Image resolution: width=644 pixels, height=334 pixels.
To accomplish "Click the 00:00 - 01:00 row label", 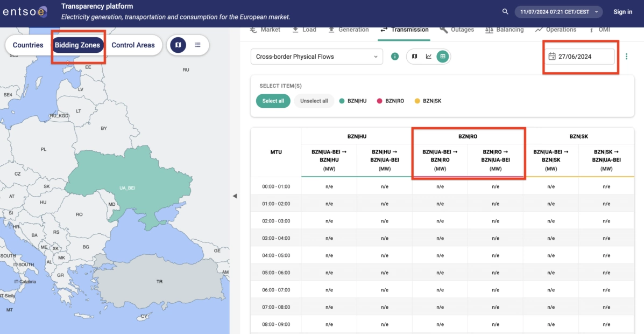I will (276, 186).
